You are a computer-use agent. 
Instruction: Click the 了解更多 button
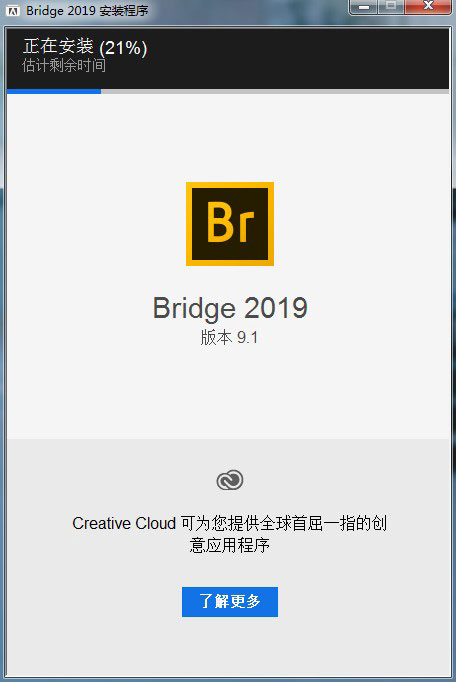(x=230, y=602)
